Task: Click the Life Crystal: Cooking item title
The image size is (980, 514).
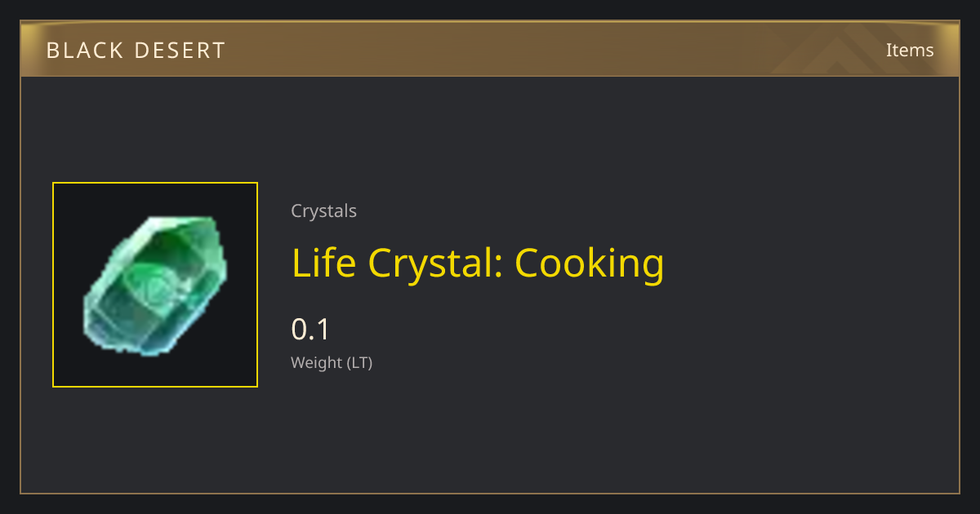Action: pyautogui.click(x=478, y=264)
